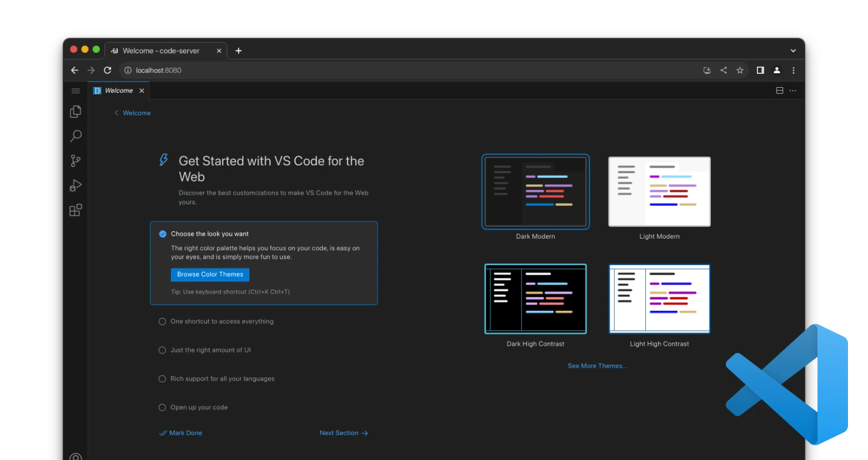Choose the Light High Contrast theme thumbnail
Screen dimensions: 868x460
659,299
